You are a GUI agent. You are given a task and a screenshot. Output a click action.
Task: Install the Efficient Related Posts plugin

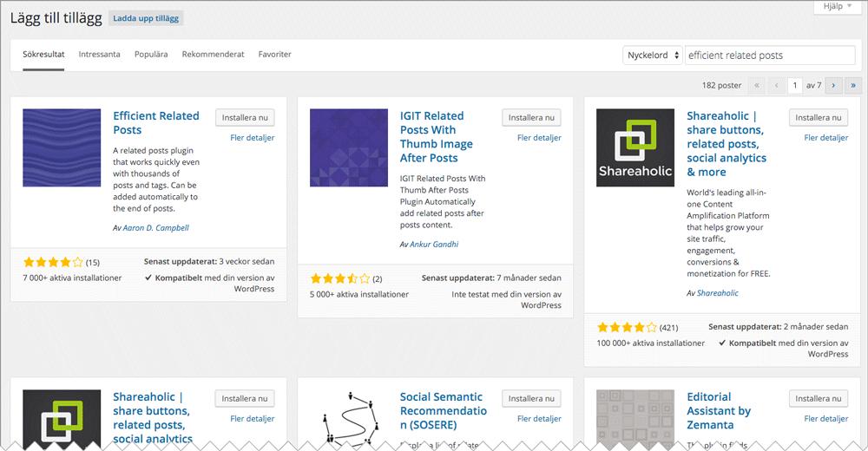pos(245,117)
